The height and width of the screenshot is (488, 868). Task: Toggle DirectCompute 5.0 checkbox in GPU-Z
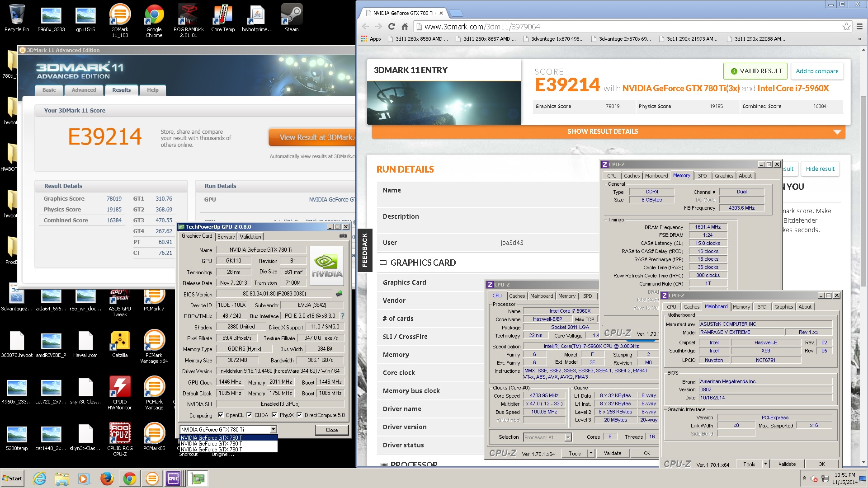tap(299, 415)
